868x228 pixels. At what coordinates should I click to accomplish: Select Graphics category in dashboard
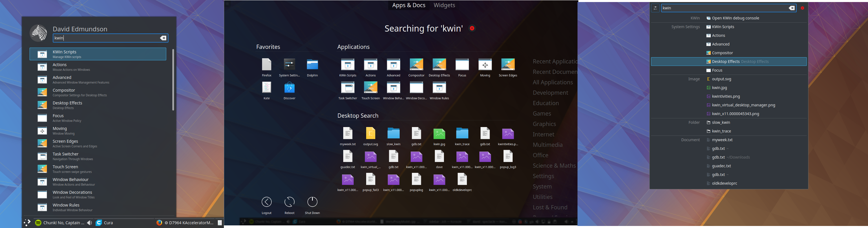(544, 124)
